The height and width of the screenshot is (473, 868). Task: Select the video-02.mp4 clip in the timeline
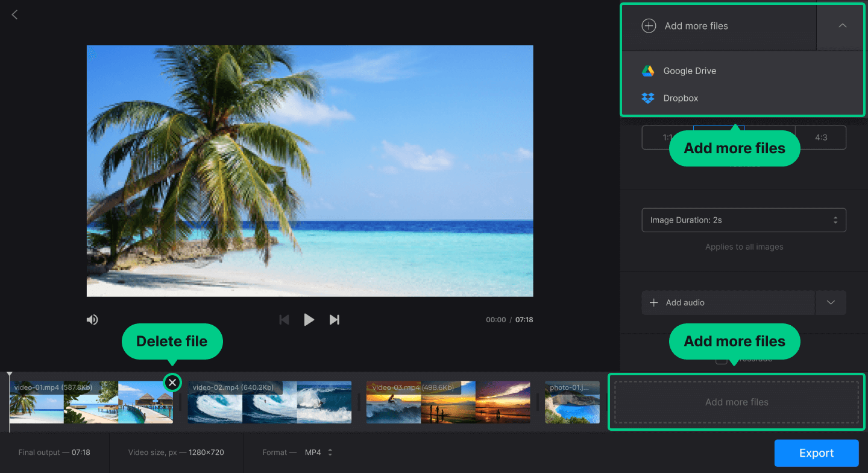point(269,402)
